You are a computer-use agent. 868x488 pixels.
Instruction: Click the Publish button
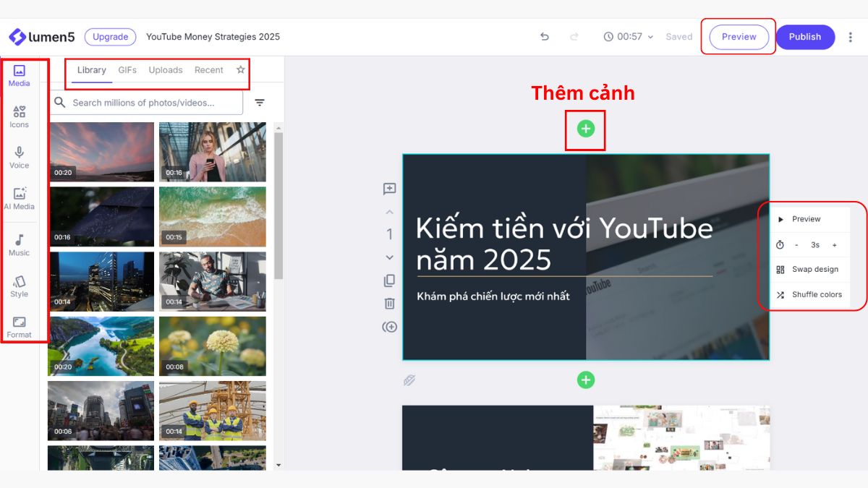click(x=805, y=37)
